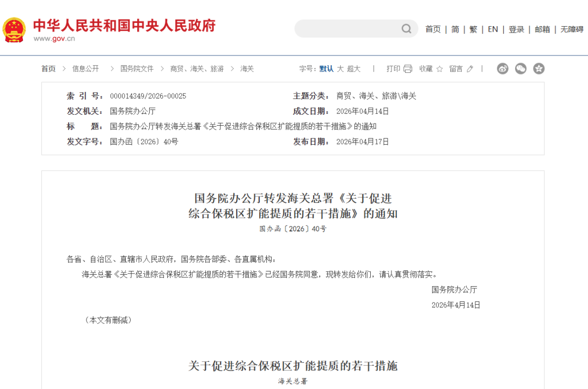Set font size to 大
The height and width of the screenshot is (389, 588).
click(x=340, y=69)
